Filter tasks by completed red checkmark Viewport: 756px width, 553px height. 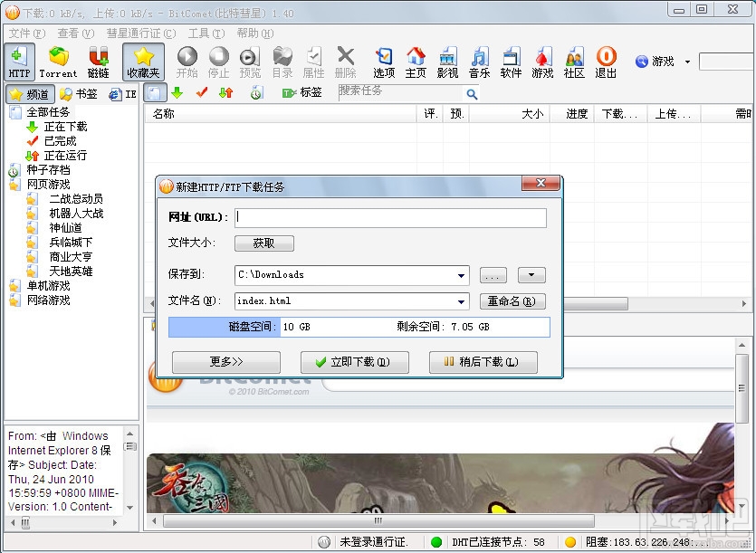[202, 92]
